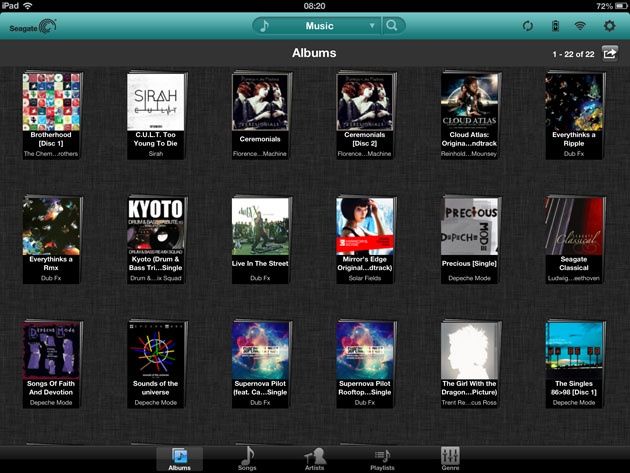The image size is (630, 473).
Task: Open the Cloud Atlas soundtrack album
Action: click(x=470, y=116)
